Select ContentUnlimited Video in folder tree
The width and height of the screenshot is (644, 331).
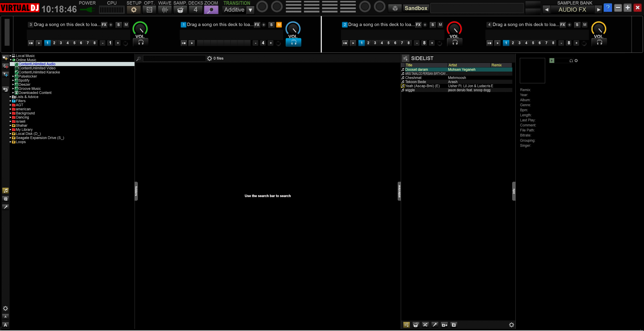(37, 68)
